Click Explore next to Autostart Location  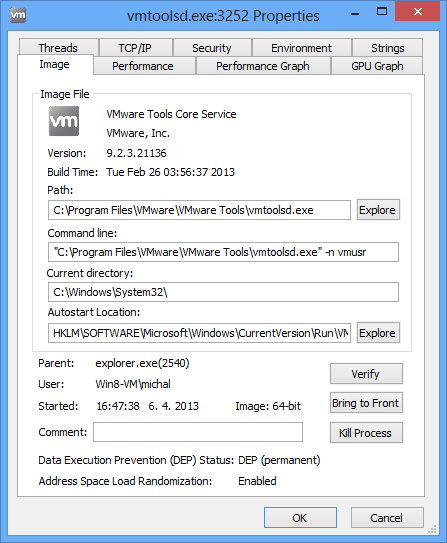(x=378, y=333)
